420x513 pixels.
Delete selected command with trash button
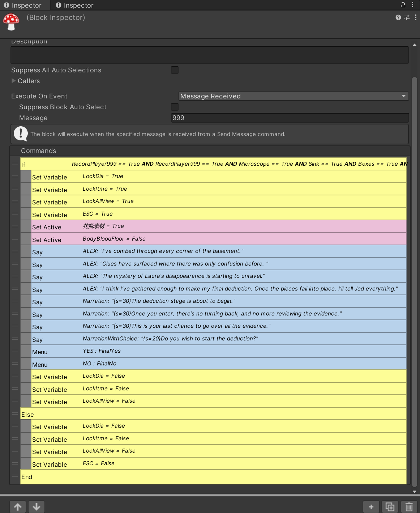(409, 507)
